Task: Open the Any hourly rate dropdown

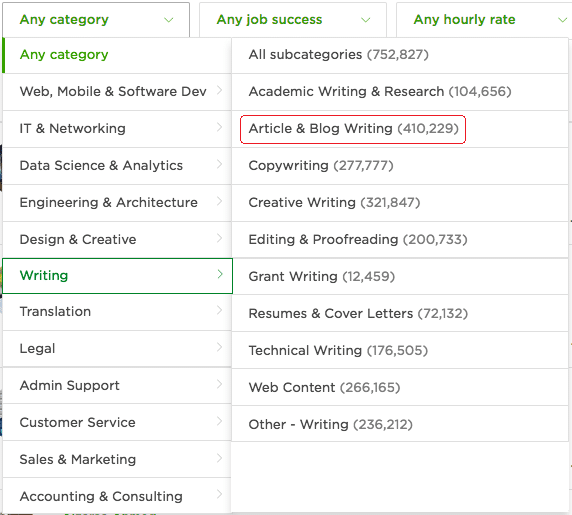Action: (x=484, y=20)
